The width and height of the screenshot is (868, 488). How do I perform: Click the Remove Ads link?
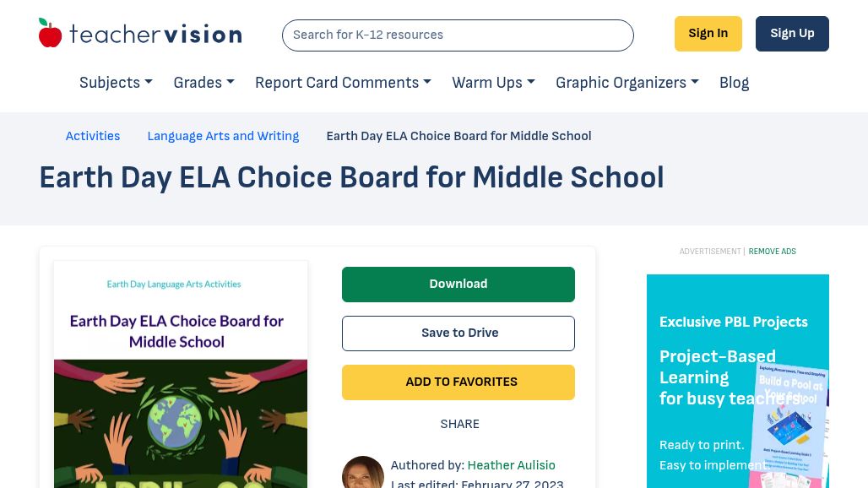pyautogui.click(x=772, y=252)
